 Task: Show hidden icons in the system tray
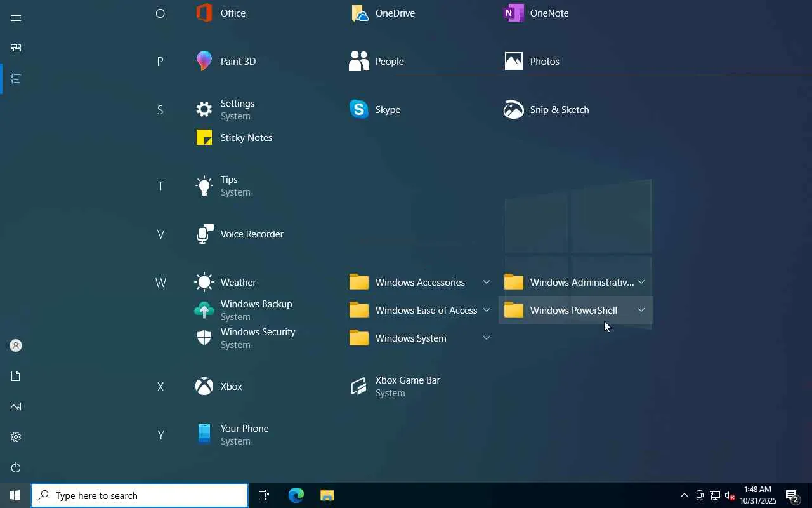point(684,495)
